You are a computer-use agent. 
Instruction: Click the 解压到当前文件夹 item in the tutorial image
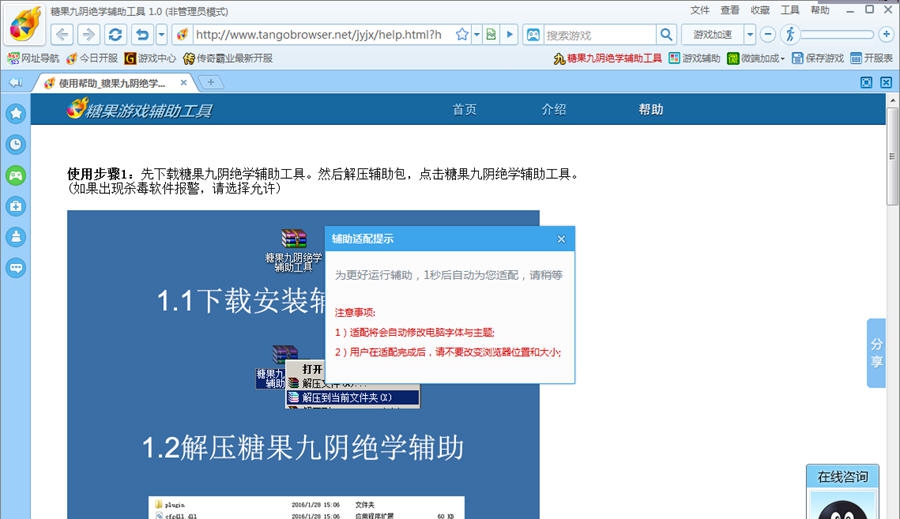(x=353, y=397)
